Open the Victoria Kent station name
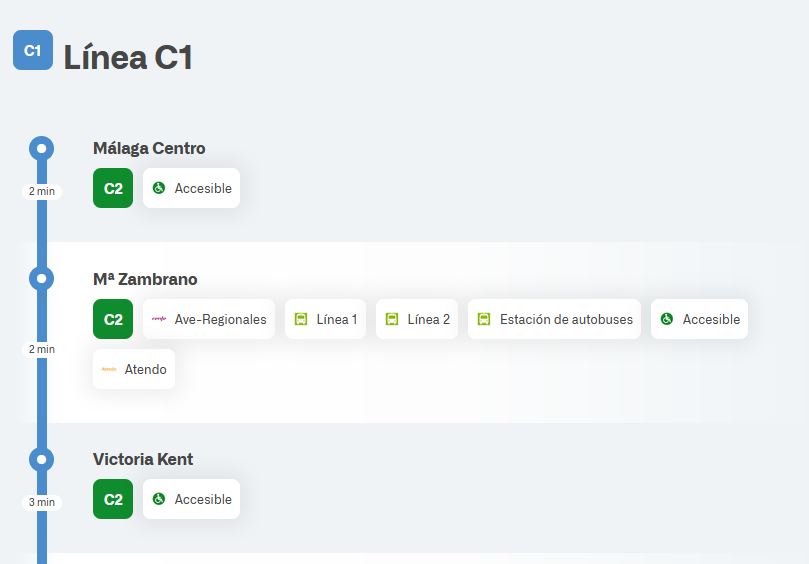 [x=143, y=459]
